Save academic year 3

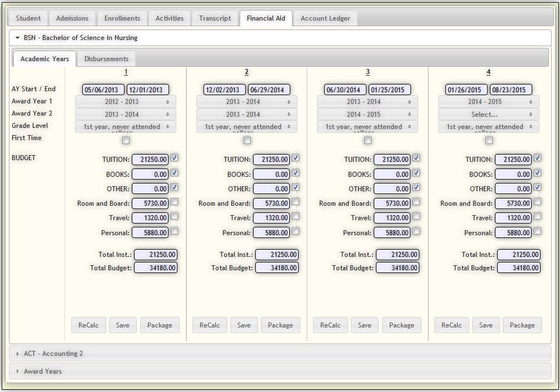click(365, 325)
